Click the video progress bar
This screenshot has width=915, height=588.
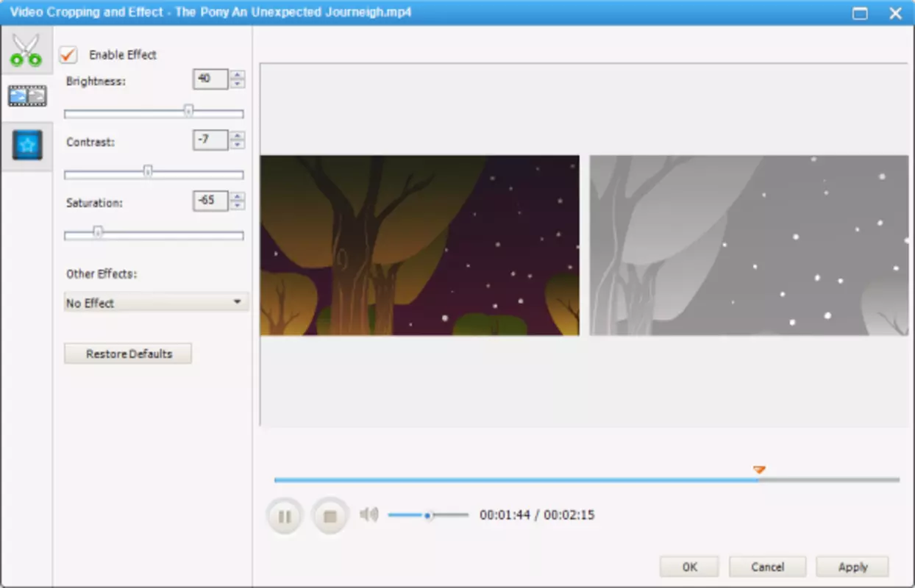(x=586, y=480)
